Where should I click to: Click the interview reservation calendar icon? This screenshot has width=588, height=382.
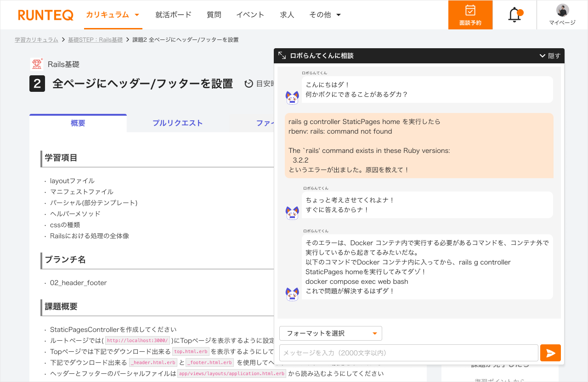click(470, 10)
